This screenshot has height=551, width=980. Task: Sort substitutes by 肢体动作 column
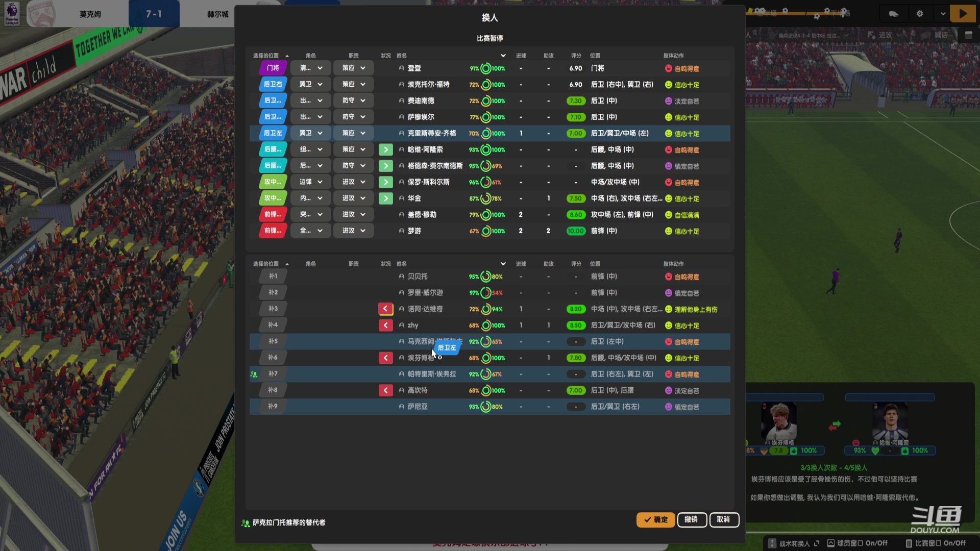click(x=673, y=264)
